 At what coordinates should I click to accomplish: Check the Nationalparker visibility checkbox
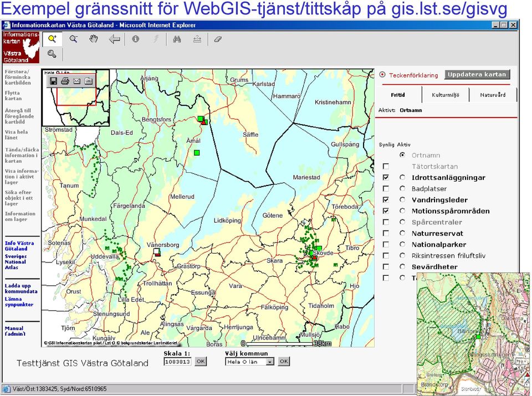386,244
